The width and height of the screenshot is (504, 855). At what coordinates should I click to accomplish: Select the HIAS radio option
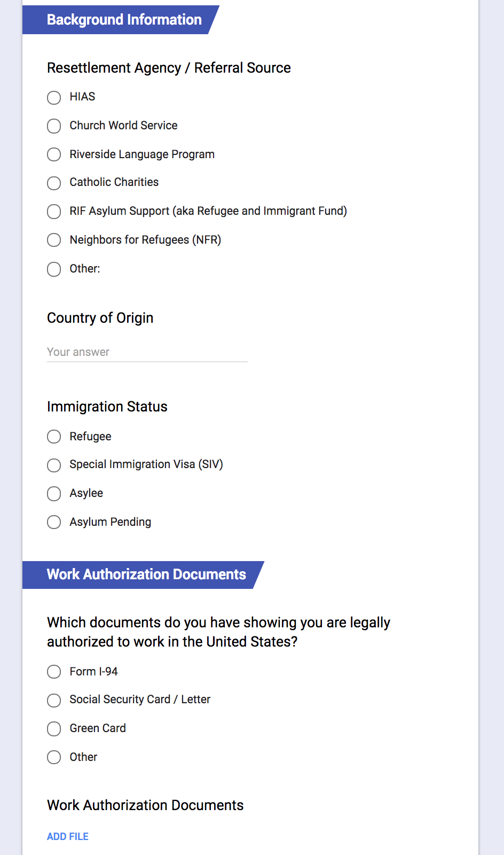tap(54, 97)
